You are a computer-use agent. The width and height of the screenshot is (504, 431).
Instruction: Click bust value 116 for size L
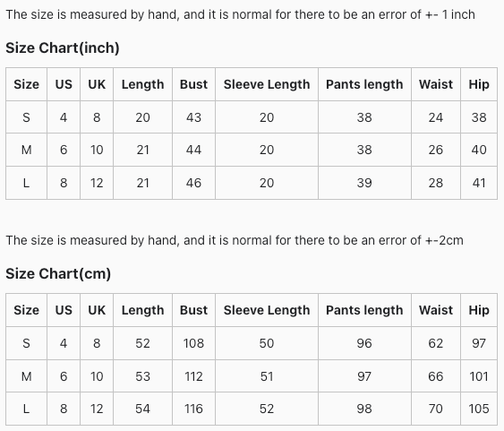(193, 409)
